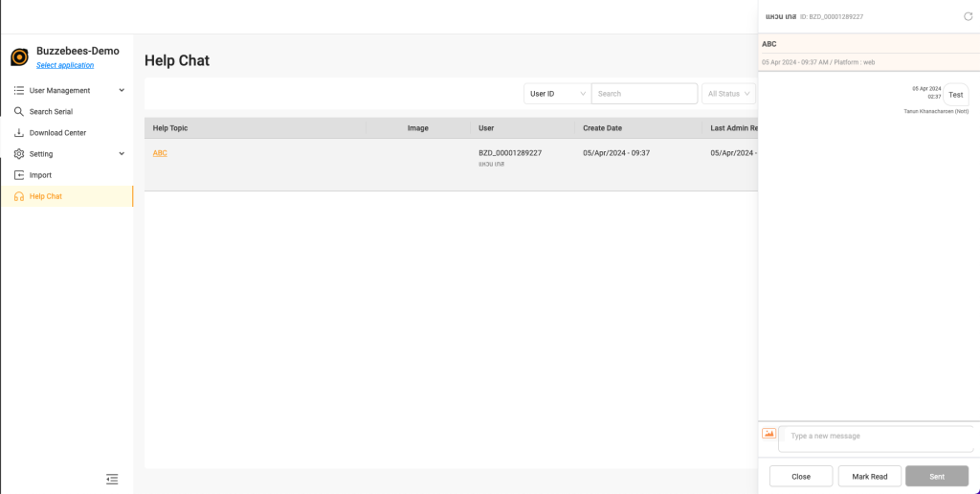Viewport: 980px width, 494px height.
Task: Open Download Center from the sidebar
Action: point(57,133)
